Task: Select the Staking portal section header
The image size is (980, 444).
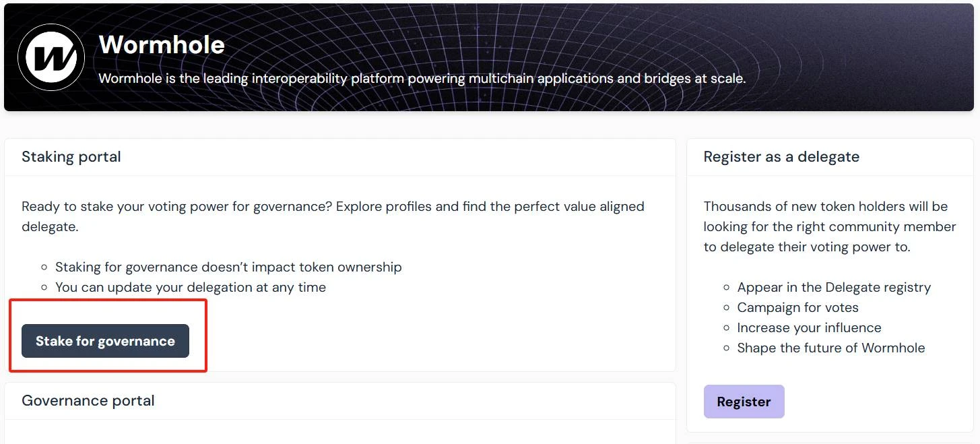Action: tap(71, 157)
